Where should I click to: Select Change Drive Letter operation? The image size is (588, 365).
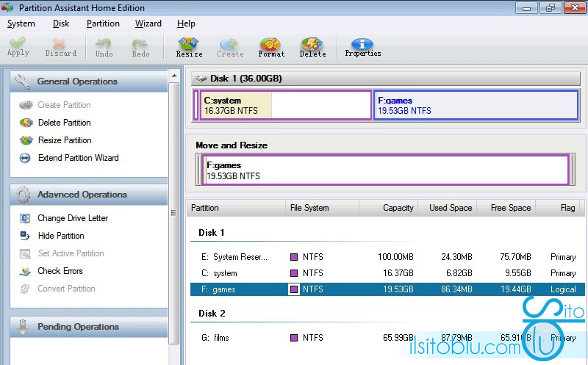[73, 218]
